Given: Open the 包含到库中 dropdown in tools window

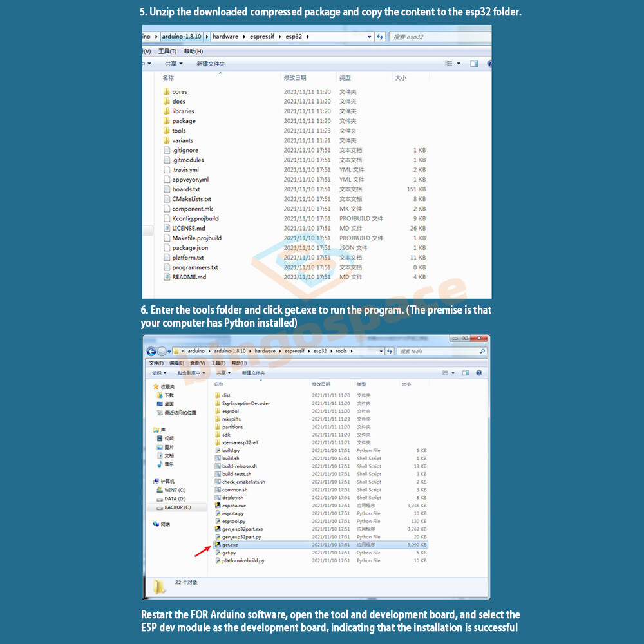Looking at the screenshot, I should pyautogui.click(x=191, y=373).
